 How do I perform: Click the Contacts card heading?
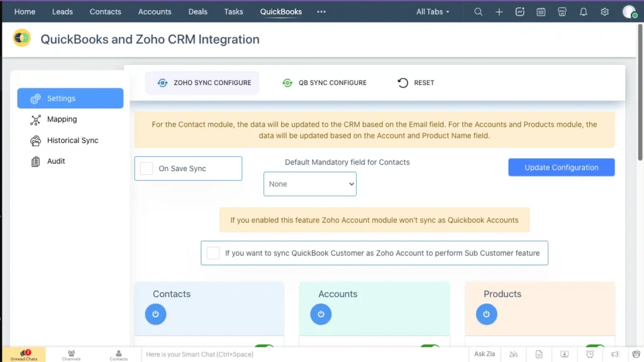[x=172, y=294]
